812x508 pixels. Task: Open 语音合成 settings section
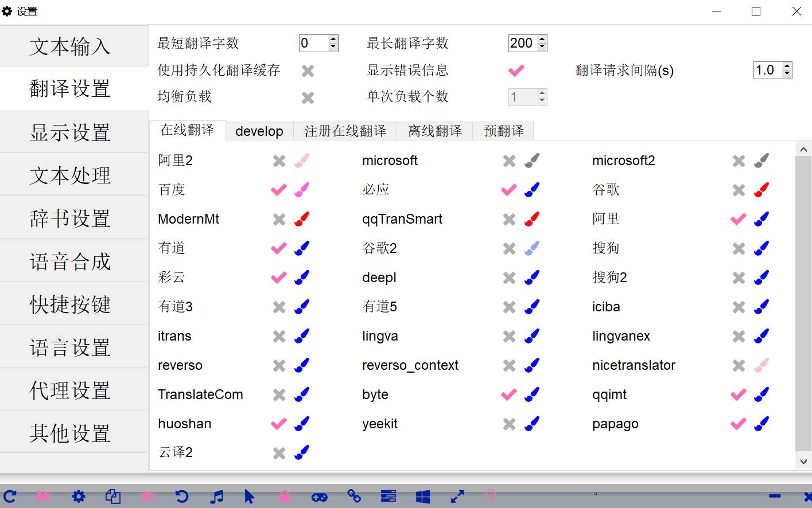pyautogui.click(x=70, y=261)
